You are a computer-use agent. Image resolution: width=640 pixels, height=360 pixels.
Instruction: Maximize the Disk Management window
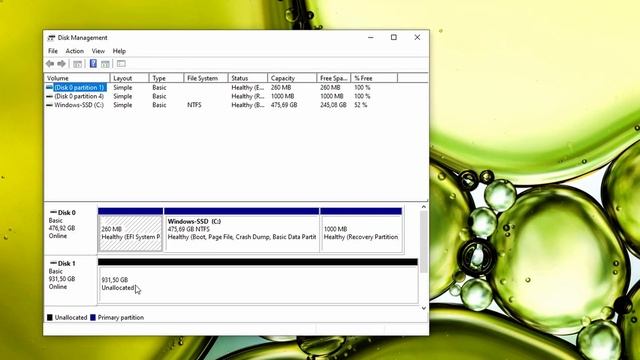(394, 38)
